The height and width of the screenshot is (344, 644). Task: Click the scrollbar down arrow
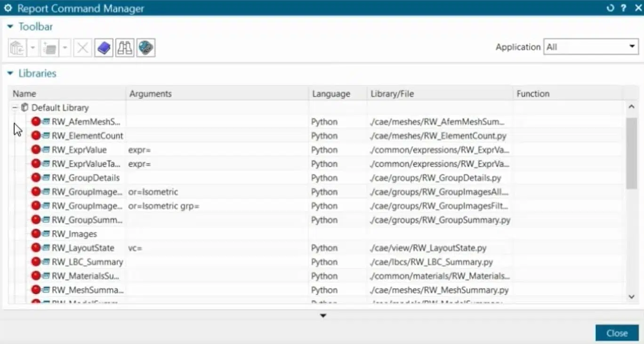(x=632, y=296)
